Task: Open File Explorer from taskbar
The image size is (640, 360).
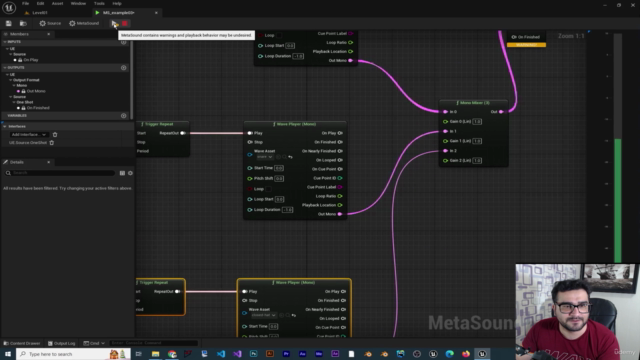Action: click(156, 354)
